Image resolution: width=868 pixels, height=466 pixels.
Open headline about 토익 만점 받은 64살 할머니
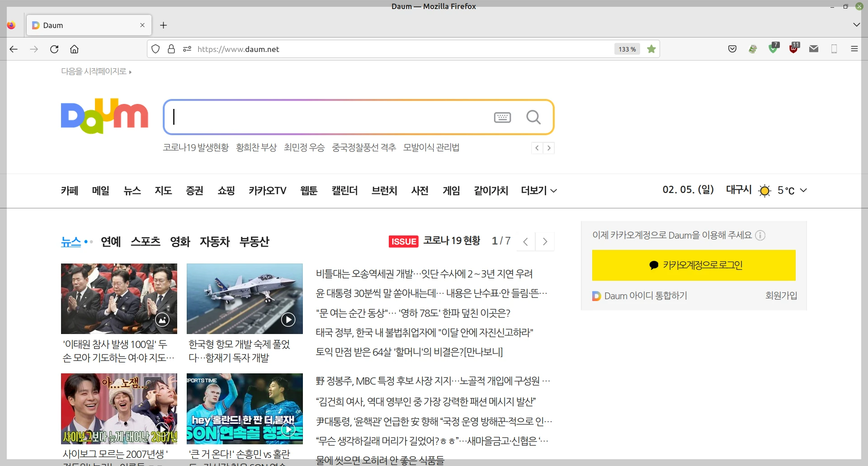pos(409,352)
